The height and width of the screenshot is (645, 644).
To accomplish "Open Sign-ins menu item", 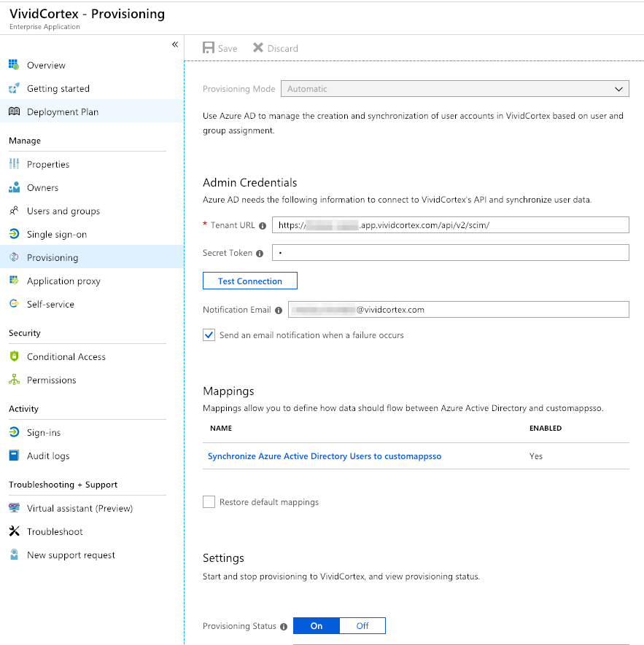I will [44, 432].
